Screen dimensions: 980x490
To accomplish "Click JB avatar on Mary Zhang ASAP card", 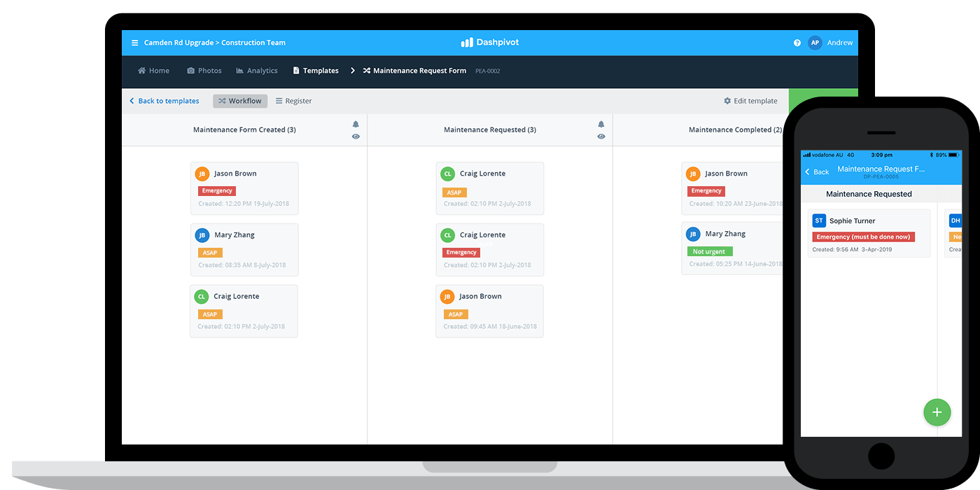I will coord(202,235).
